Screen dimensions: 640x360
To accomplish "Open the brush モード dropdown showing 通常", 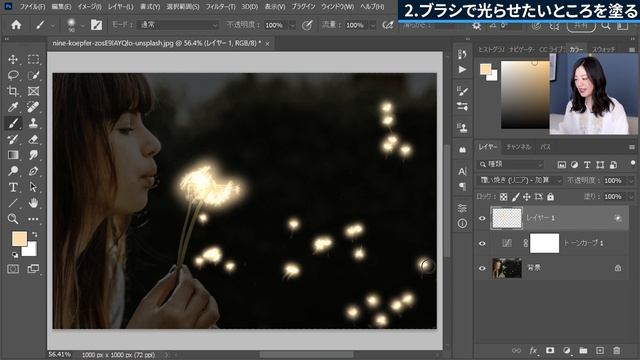I will [x=178, y=25].
